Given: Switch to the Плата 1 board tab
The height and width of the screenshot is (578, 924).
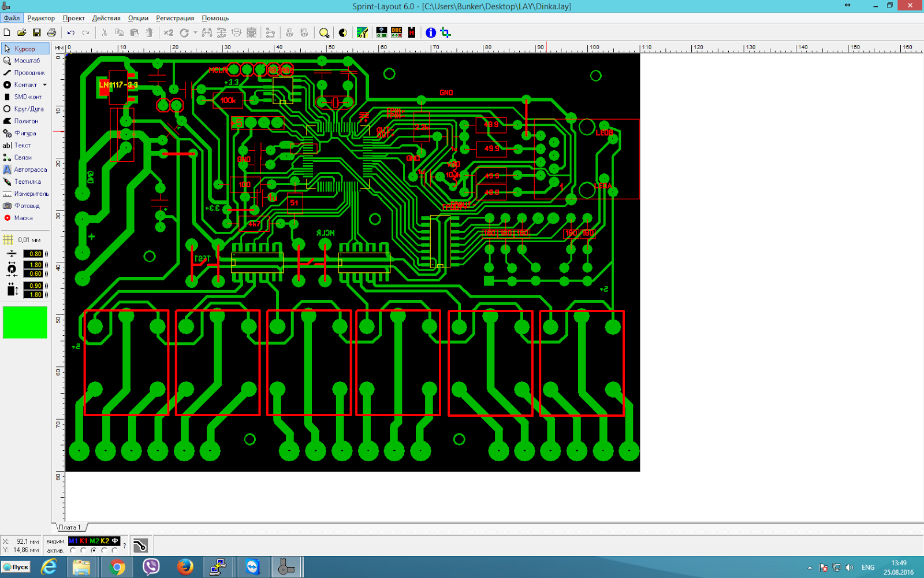Looking at the screenshot, I should click(70, 527).
